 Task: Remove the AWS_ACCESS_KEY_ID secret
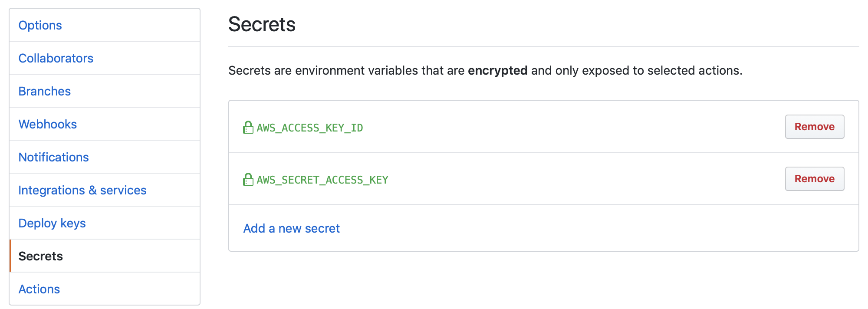point(814,127)
